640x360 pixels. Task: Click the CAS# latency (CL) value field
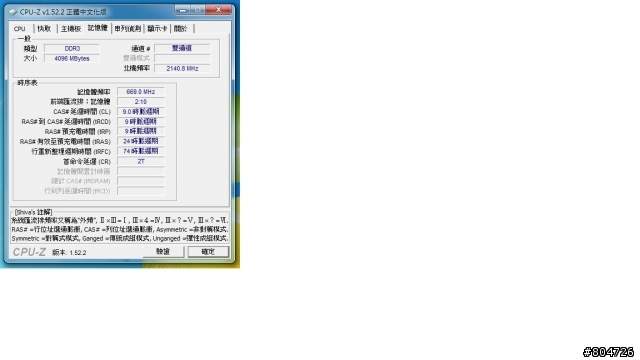pos(141,111)
